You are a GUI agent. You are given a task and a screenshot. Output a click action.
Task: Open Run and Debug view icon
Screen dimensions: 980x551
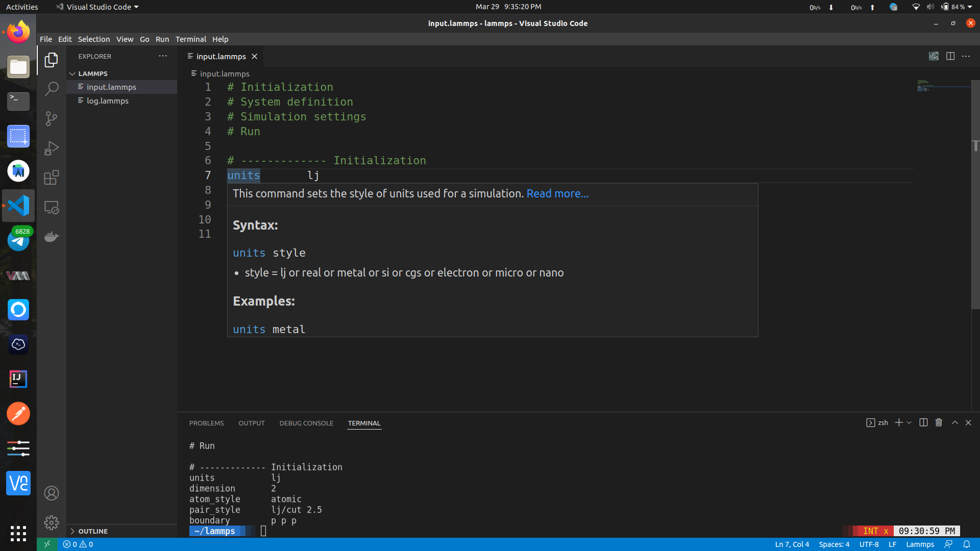[x=51, y=148]
